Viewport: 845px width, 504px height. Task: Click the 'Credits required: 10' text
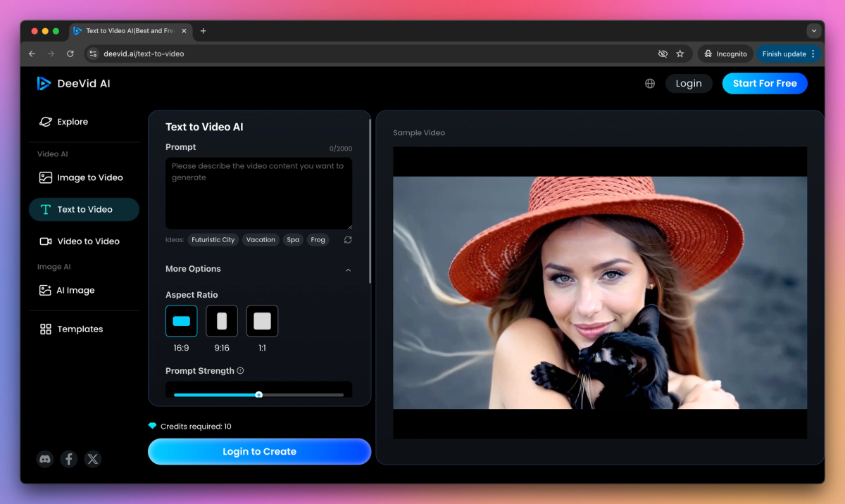[x=196, y=427]
